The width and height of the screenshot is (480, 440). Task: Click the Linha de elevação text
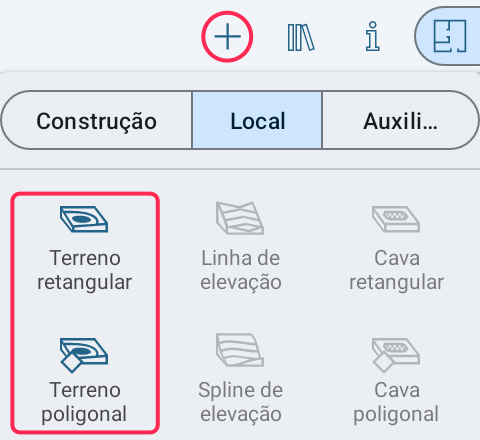click(241, 270)
